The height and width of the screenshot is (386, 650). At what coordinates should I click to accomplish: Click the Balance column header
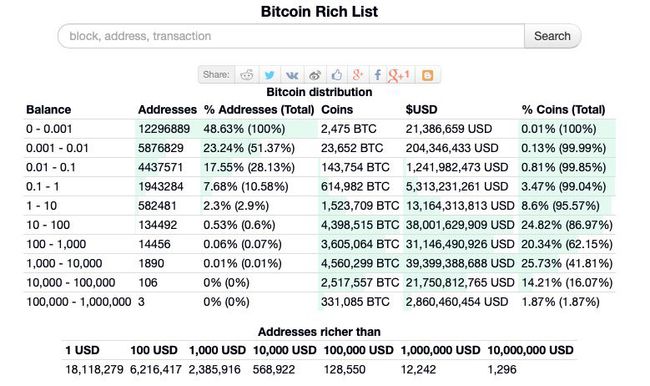click(49, 109)
